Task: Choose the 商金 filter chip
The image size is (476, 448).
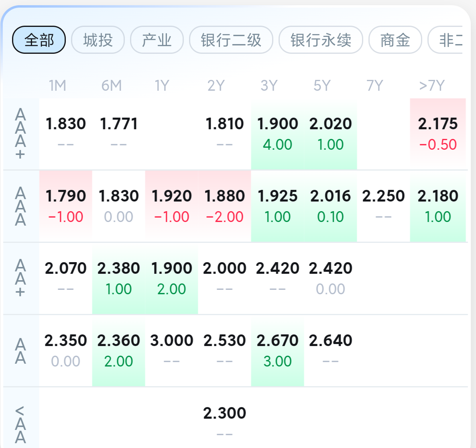Action: click(395, 40)
